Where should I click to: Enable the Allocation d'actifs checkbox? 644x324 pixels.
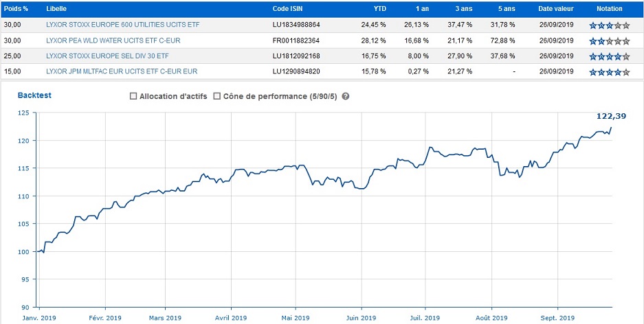(x=133, y=96)
